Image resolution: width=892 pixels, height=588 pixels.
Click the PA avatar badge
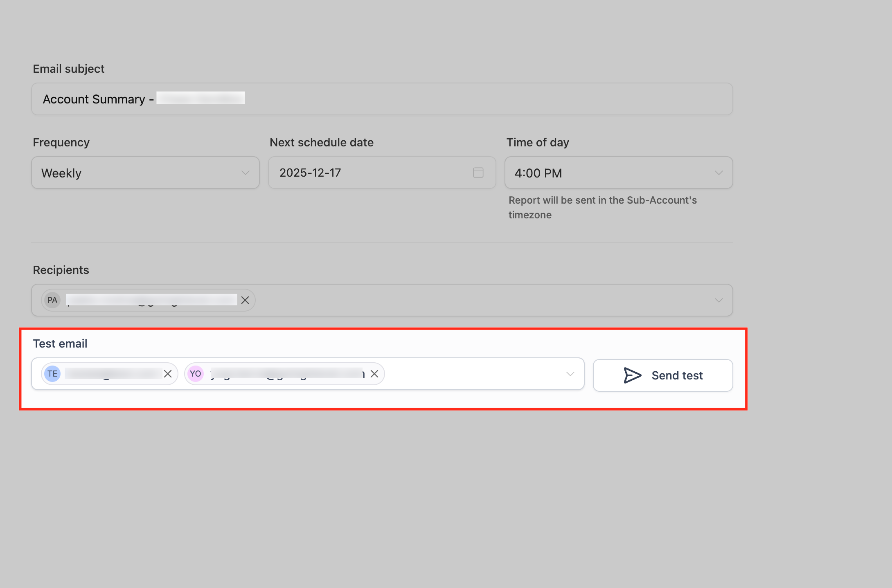tap(52, 300)
